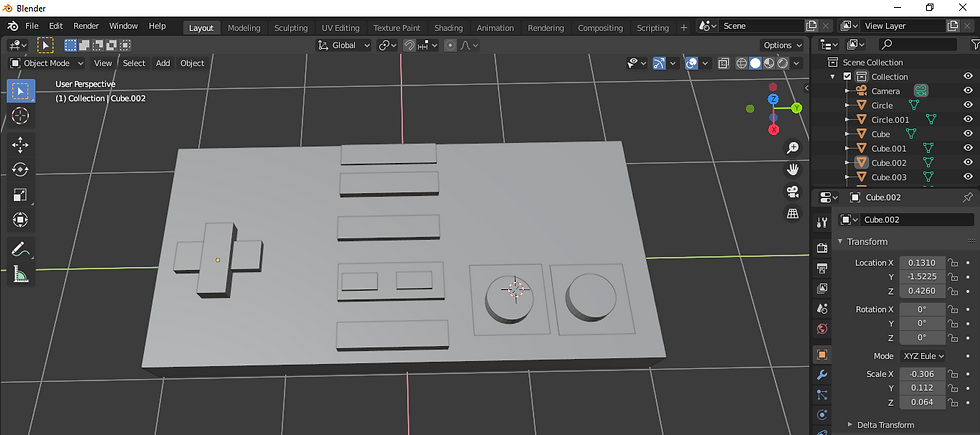Open the Tool properties tab

(822, 222)
